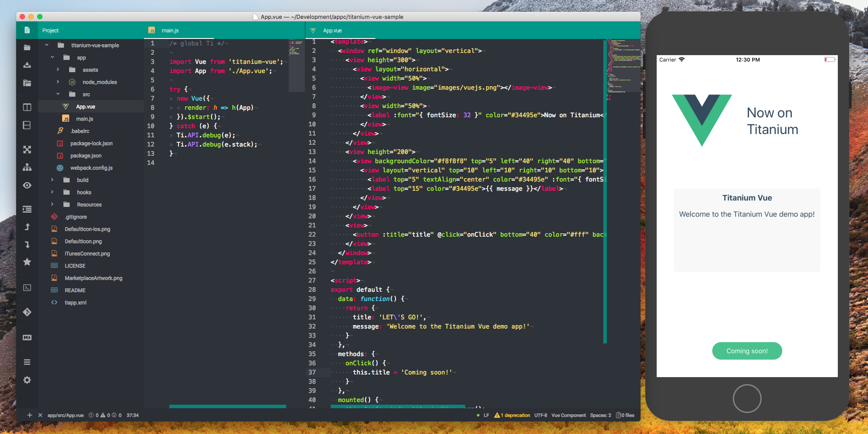The width and height of the screenshot is (868, 434).
Task: Open the git diamond icon in sidebar
Action: click(27, 312)
